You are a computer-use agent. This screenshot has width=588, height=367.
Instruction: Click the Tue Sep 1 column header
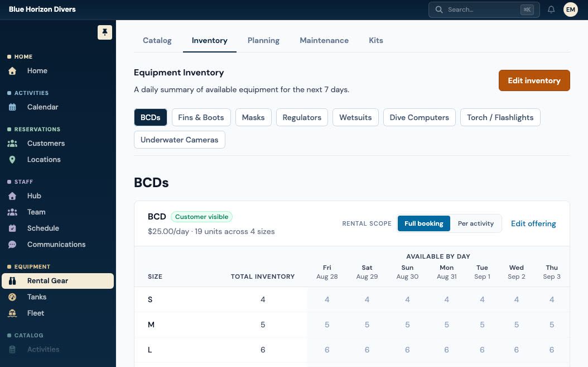(x=482, y=272)
